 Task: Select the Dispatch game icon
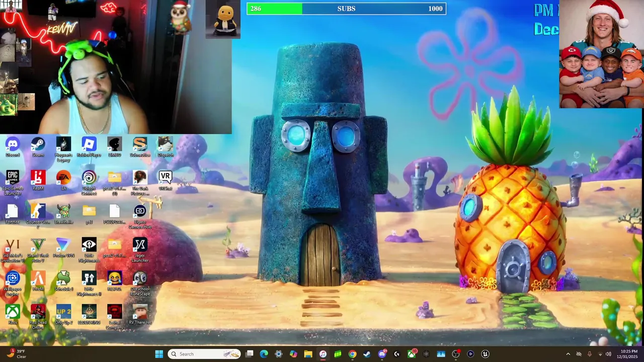pos(166,147)
